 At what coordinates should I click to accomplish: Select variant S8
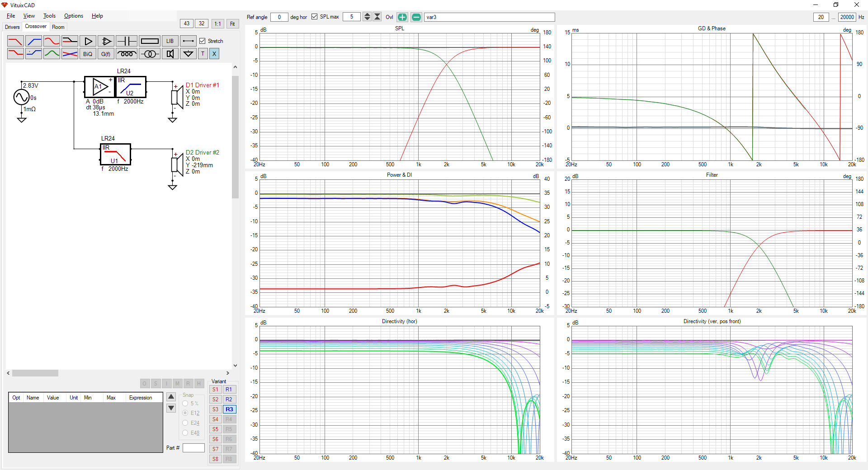(216, 459)
